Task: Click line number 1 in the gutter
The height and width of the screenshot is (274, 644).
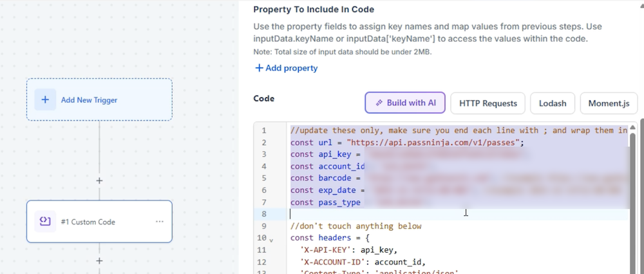Action: tap(264, 130)
